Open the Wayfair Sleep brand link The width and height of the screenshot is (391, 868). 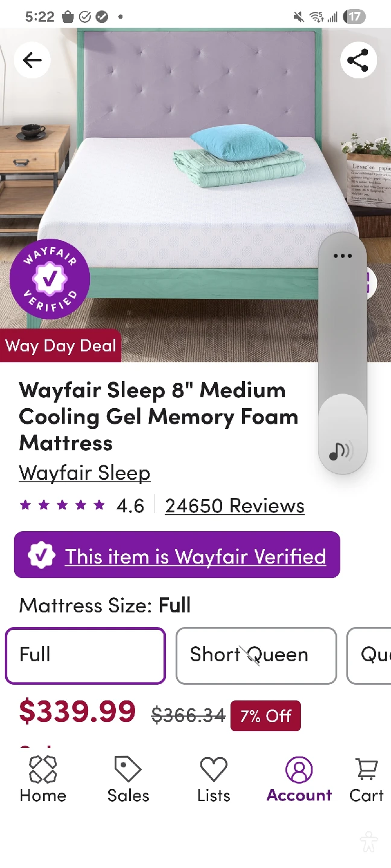pyautogui.click(x=84, y=473)
